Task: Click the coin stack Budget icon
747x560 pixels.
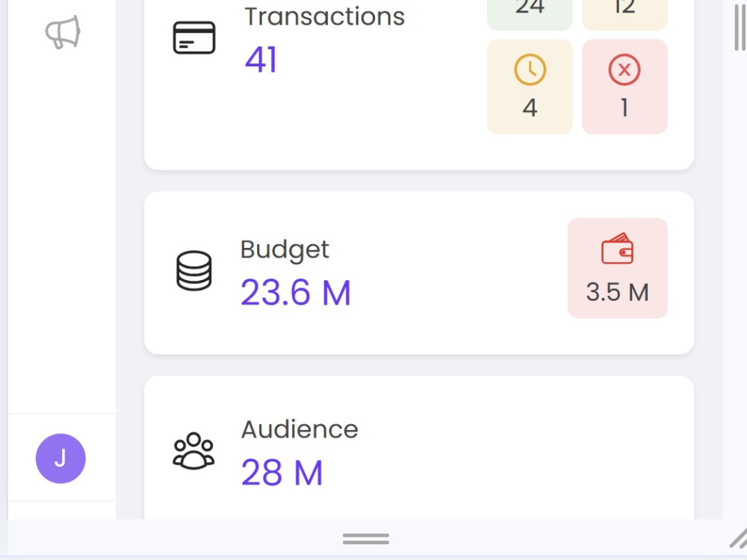Action: click(194, 270)
